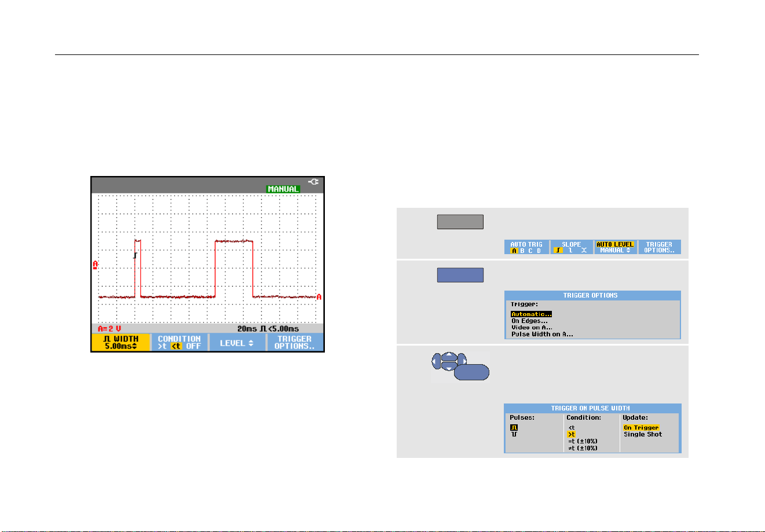The image size is (765, 532).
Task: Toggle AUTO LEVEL / MANUAL selector
Action: [615, 247]
